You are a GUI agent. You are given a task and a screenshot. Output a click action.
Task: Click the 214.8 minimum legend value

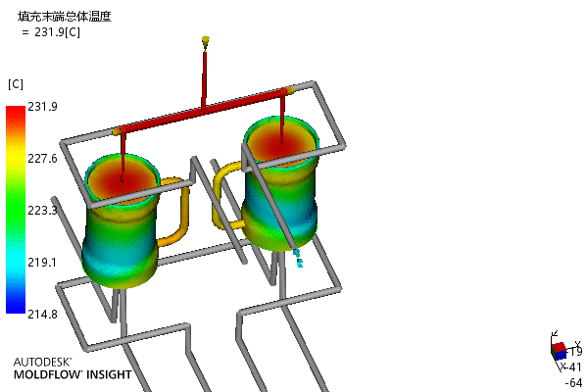42,314
